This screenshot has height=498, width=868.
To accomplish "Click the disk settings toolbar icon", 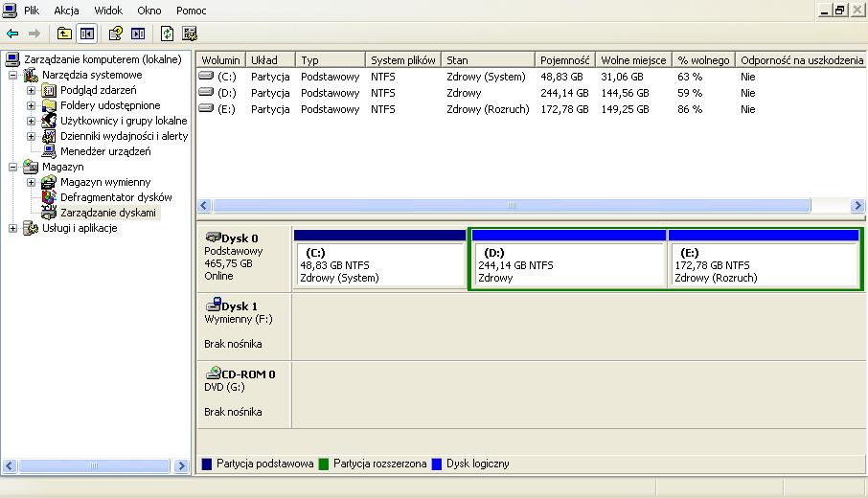I will tap(190, 34).
